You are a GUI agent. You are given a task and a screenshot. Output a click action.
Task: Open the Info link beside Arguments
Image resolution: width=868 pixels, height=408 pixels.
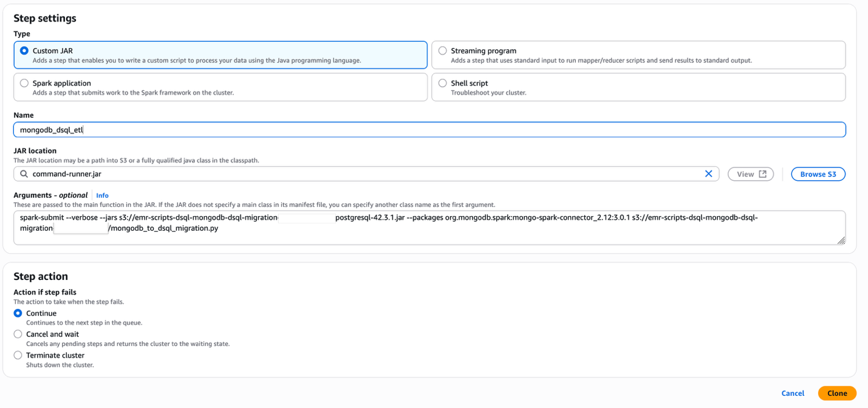[102, 195]
